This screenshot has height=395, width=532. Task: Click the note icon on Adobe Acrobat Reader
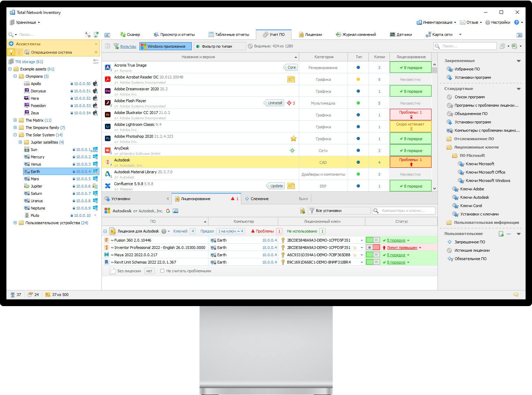(291, 79)
